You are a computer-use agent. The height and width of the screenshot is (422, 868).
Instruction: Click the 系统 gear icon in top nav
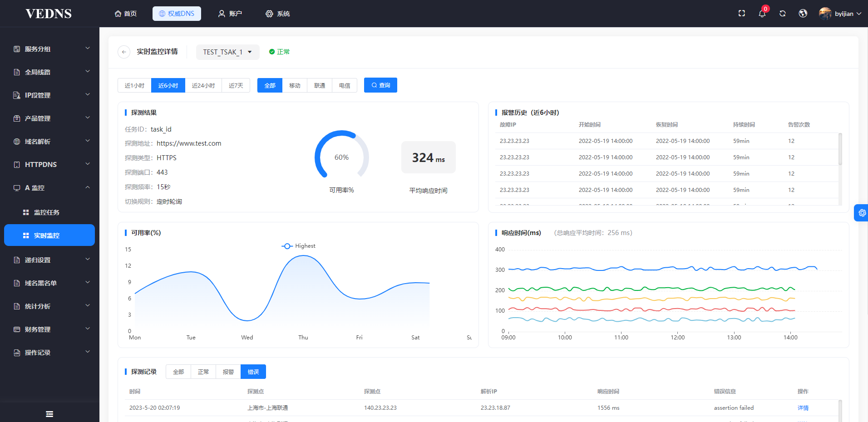coord(269,14)
